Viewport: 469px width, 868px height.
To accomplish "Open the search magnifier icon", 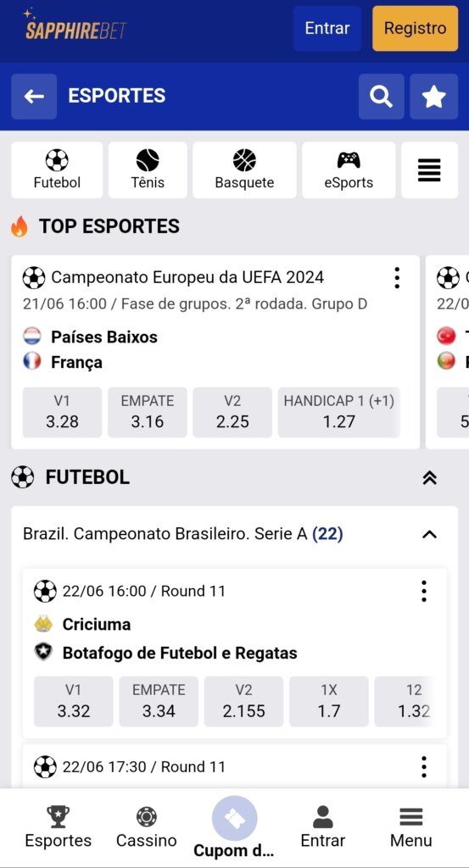I will click(x=381, y=97).
